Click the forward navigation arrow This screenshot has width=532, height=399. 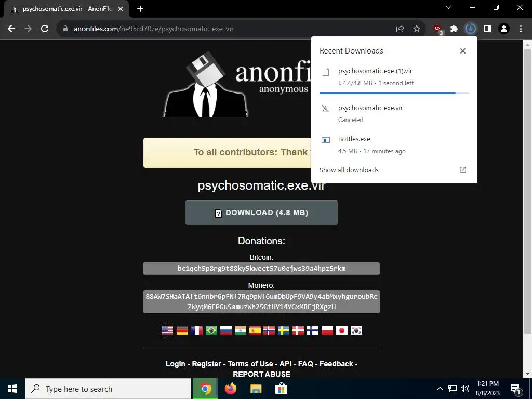(x=28, y=29)
